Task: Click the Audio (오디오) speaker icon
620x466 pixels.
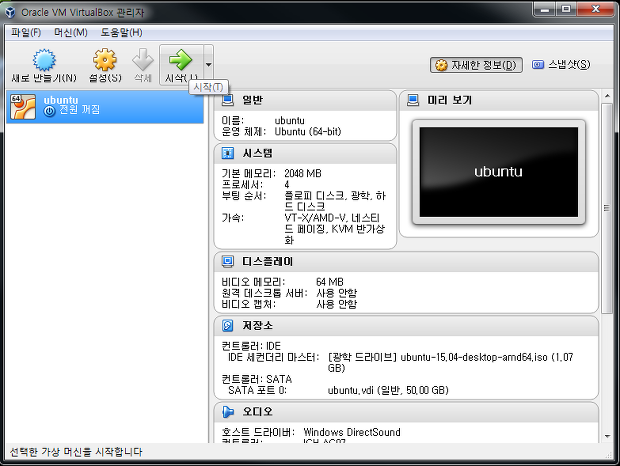Action: coord(228,411)
